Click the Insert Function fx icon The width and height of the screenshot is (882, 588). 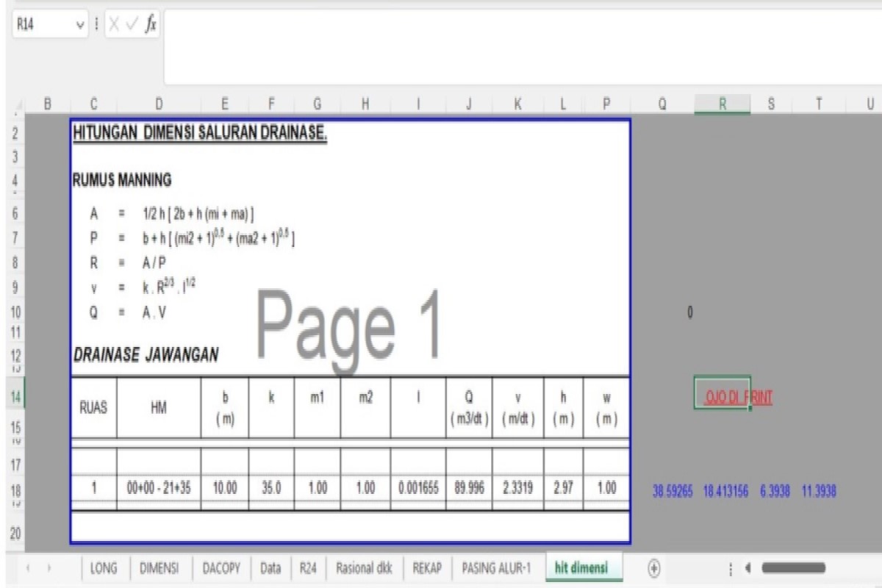pyautogui.click(x=150, y=25)
